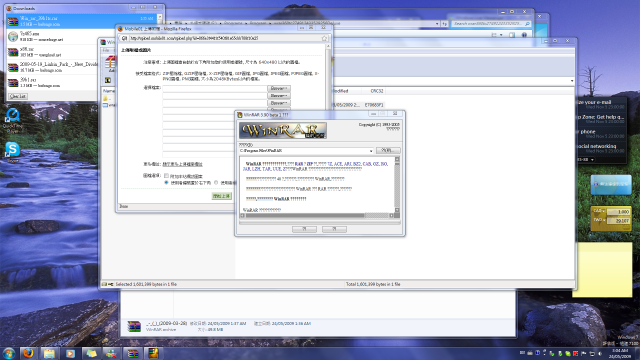Switch to the WinRAR archive taskbar button
This screenshot has width=640, height=360.
click(133, 353)
